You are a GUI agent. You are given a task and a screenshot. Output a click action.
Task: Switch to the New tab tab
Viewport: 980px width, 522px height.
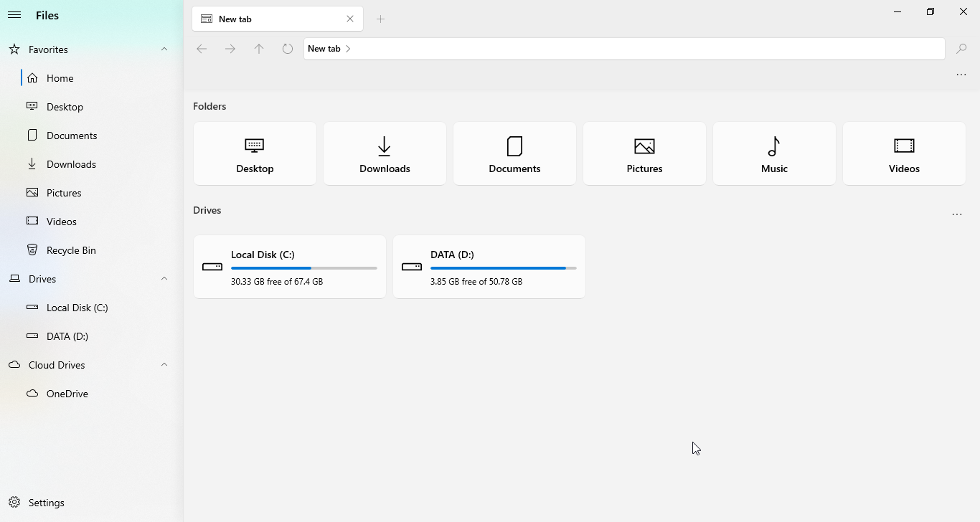coord(278,19)
